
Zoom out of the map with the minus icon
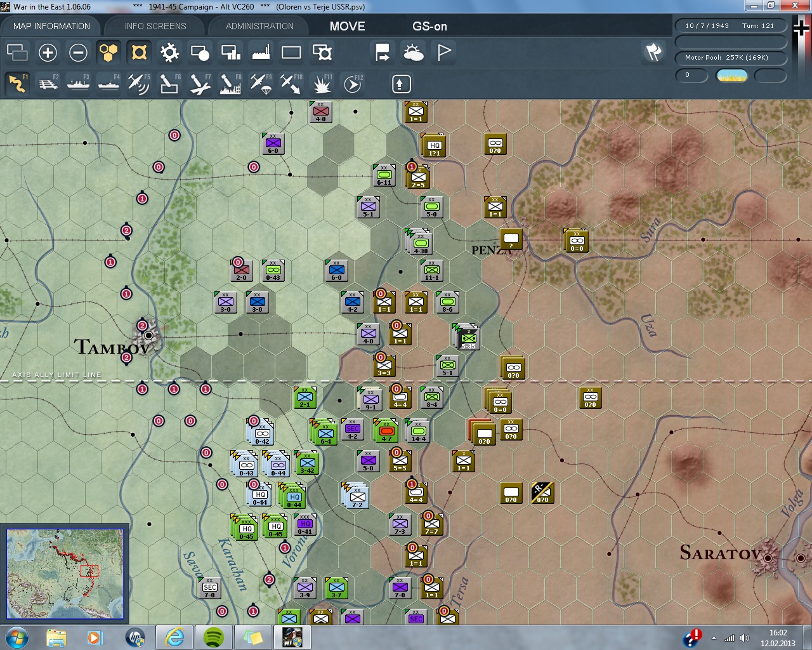[x=78, y=52]
